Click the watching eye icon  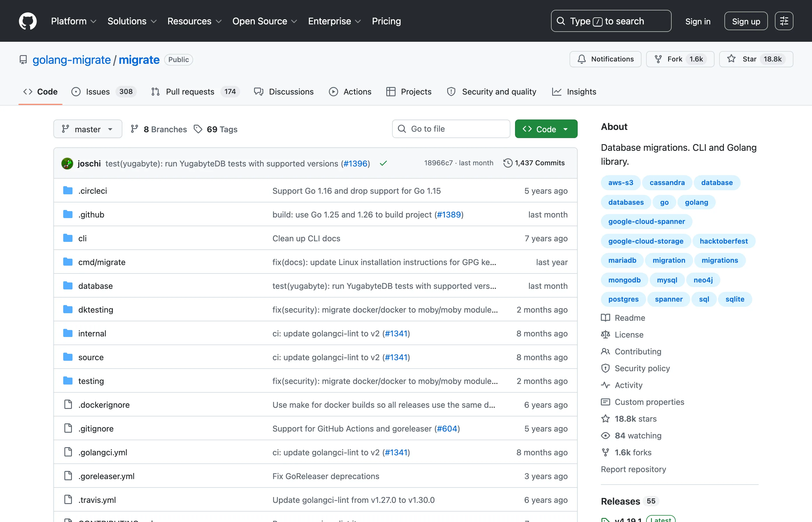pyautogui.click(x=605, y=436)
